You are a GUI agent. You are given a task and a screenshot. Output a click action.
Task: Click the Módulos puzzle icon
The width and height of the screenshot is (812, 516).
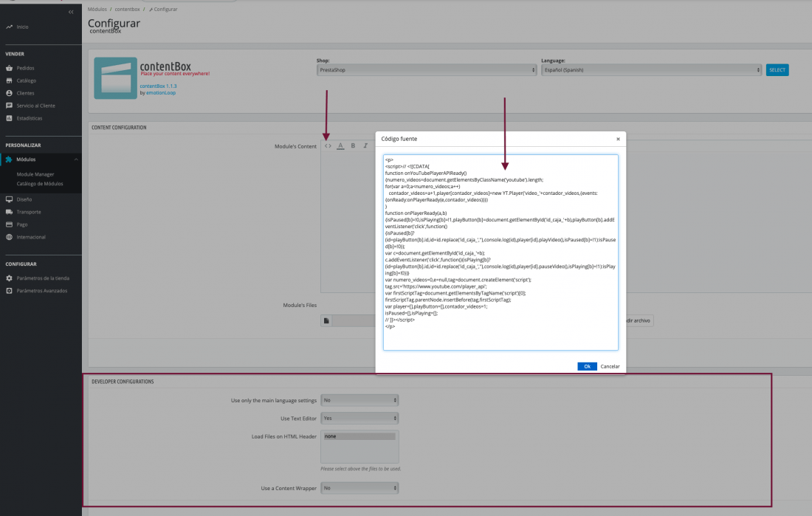point(9,159)
